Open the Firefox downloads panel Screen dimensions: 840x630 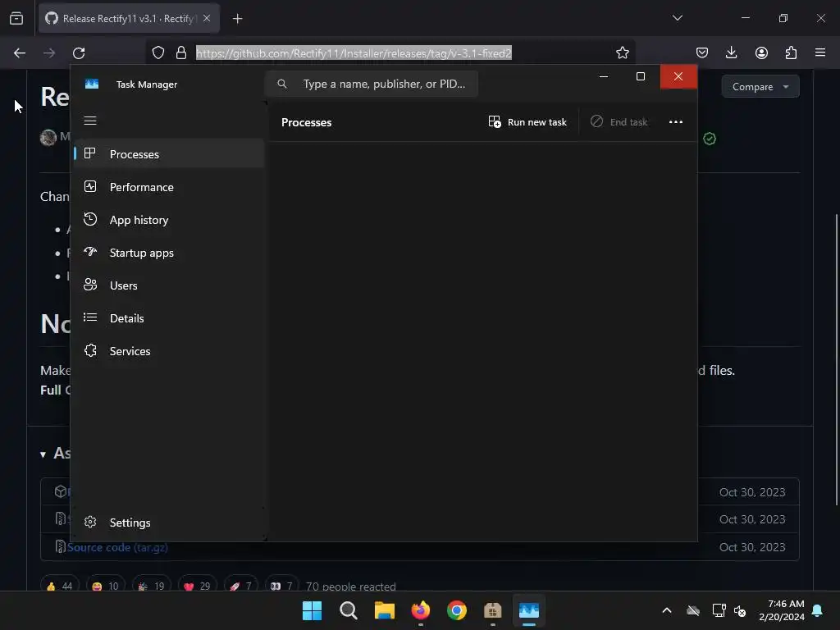coord(731,52)
